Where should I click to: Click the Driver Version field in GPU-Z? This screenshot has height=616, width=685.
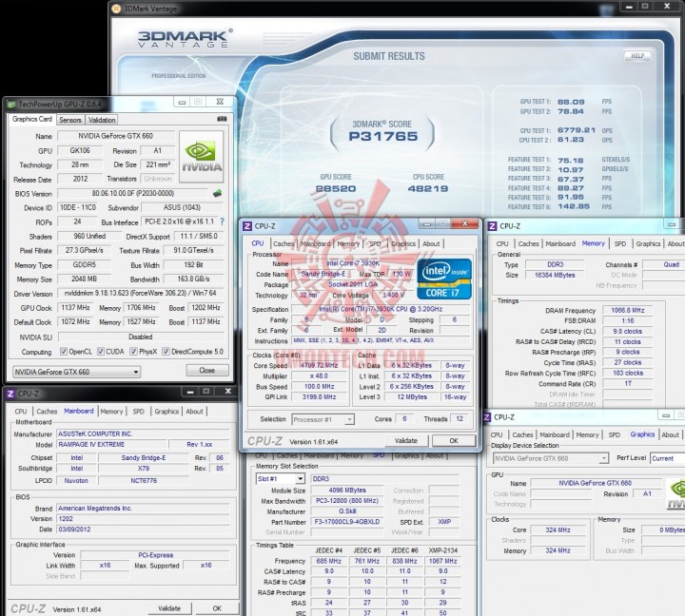click(140, 293)
